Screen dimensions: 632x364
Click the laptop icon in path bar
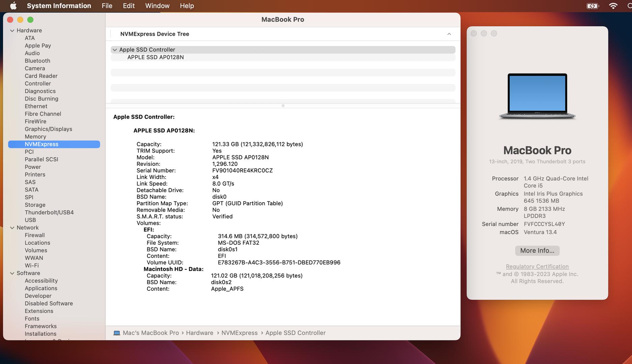pyautogui.click(x=117, y=333)
